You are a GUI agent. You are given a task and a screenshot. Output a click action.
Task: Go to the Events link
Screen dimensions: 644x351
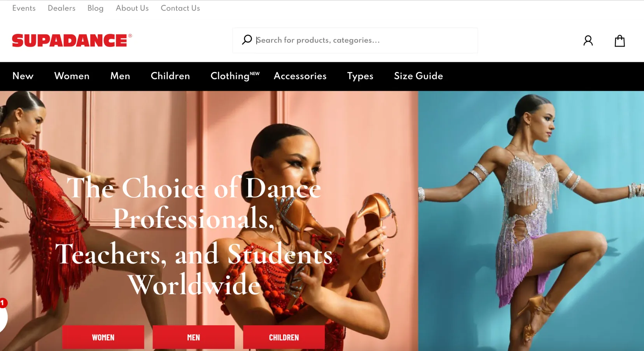[24, 8]
